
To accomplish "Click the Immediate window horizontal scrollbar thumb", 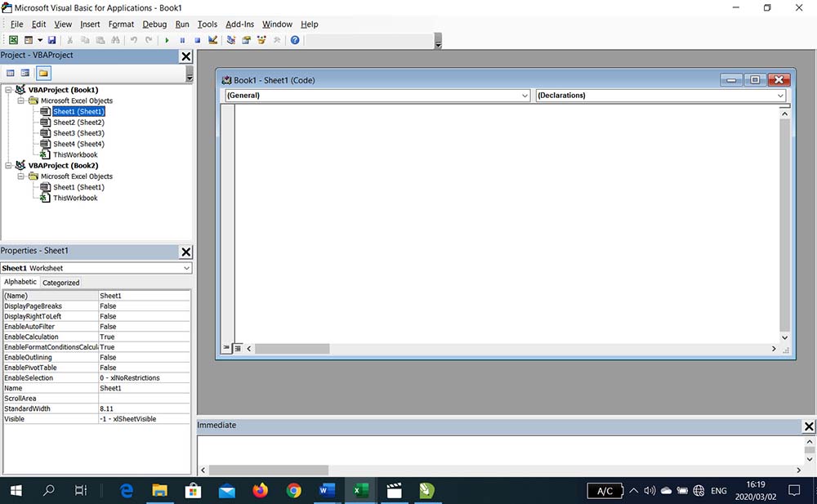I will pyautogui.click(x=268, y=471).
